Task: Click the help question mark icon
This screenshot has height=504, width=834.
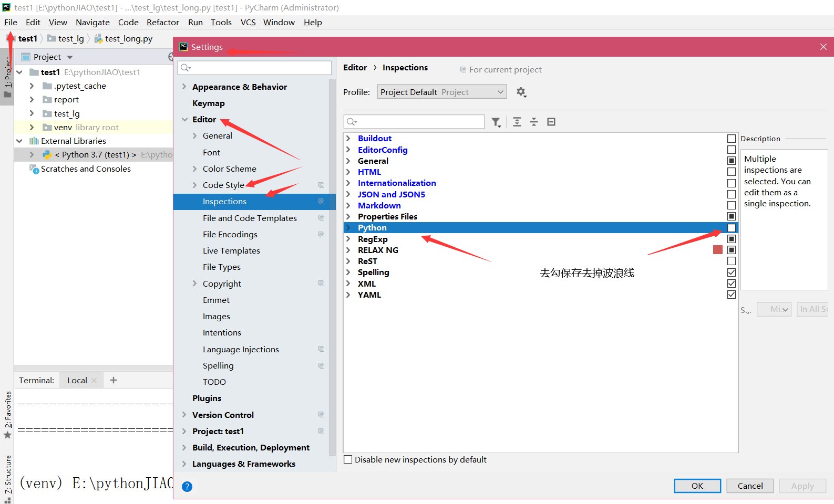Action: click(x=187, y=487)
